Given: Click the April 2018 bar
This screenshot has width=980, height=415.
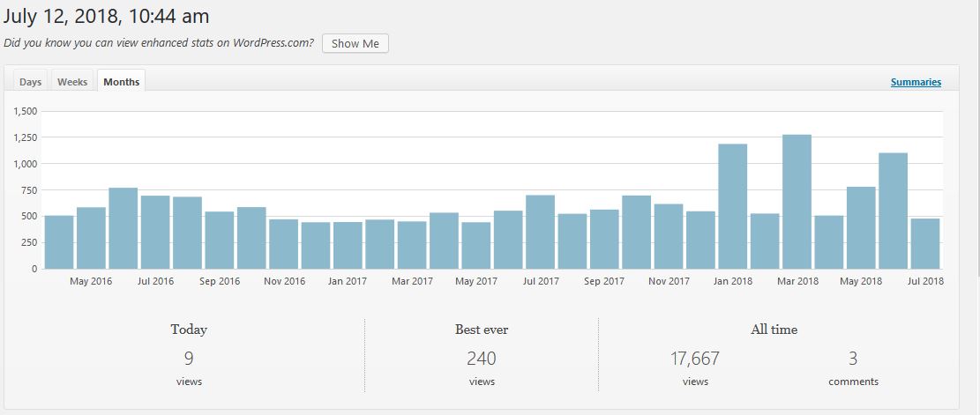Looking at the screenshot, I should tap(829, 242).
